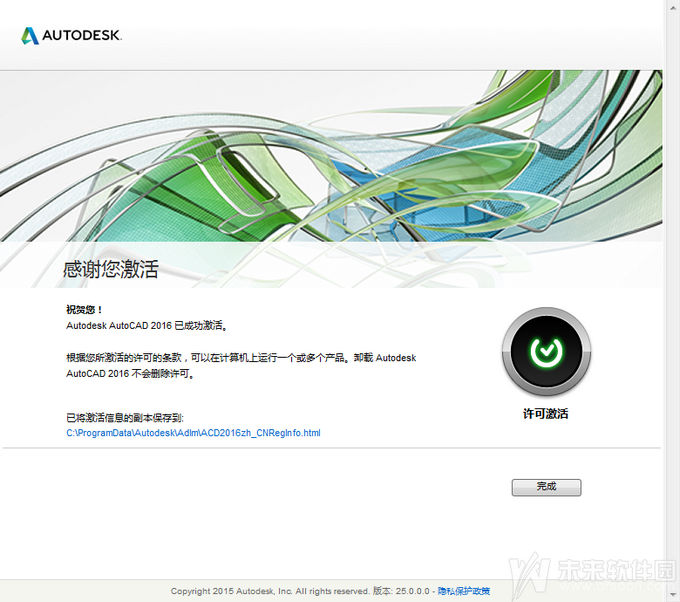The width and height of the screenshot is (680, 602).
Task: Click the 完成 (Finish) button
Action: tap(546, 487)
